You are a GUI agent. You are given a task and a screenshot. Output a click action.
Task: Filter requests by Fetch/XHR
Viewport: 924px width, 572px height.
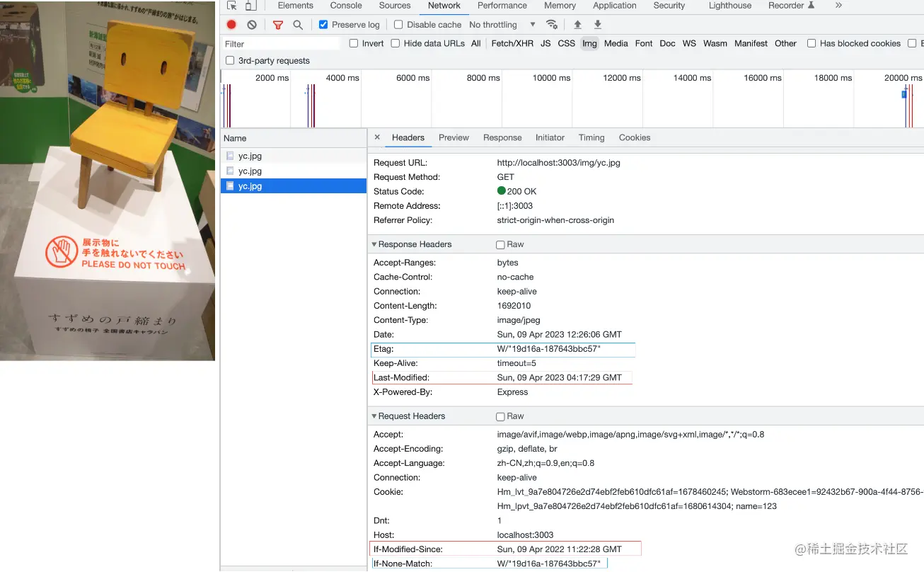[512, 43]
